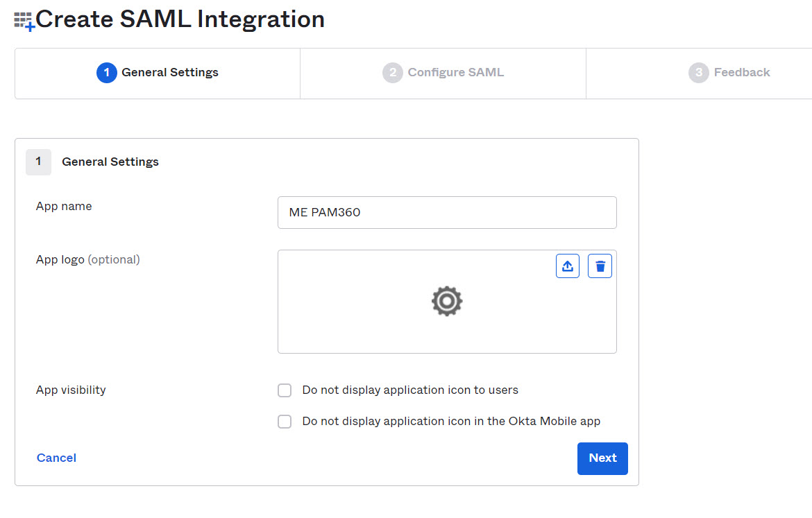The width and height of the screenshot is (812, 518).
Task: Focus the App name text field
Action: 447,212
